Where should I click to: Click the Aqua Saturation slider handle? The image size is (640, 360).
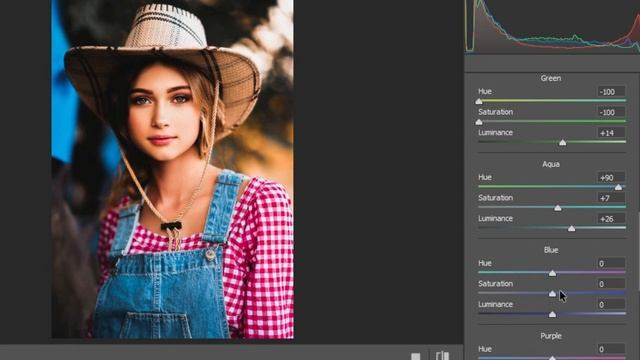pos(558,208)
